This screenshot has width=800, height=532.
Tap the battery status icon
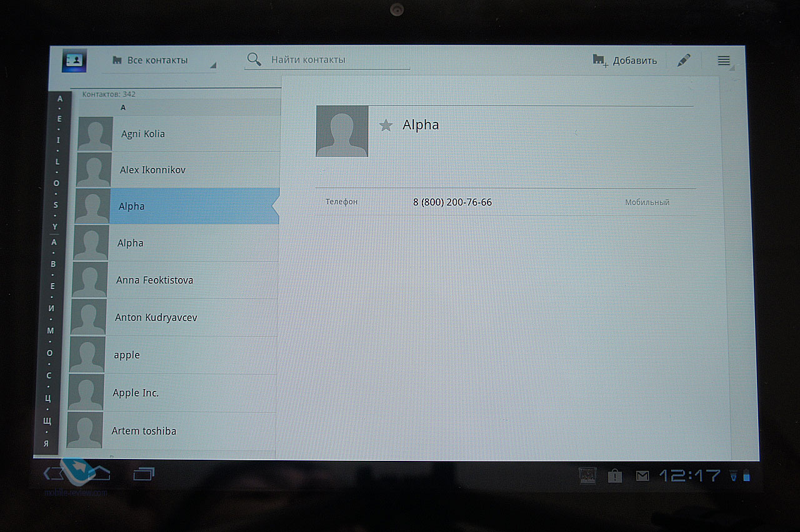click(746, 476)
